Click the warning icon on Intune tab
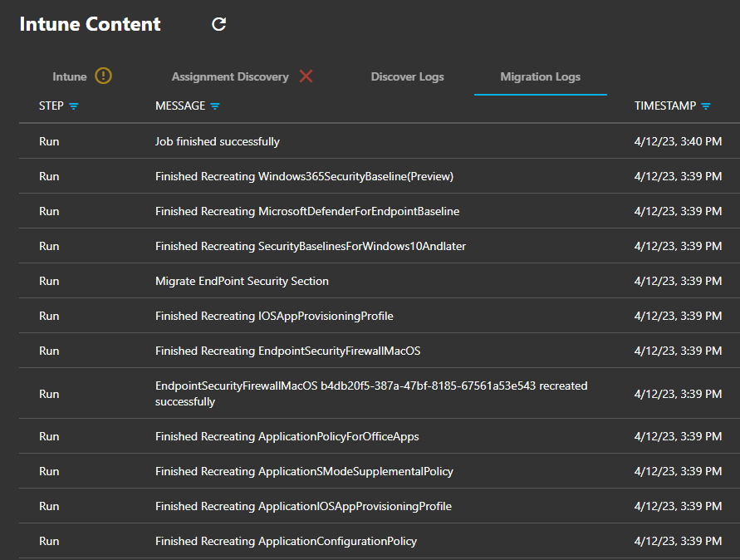The image size is (740, 560). tap(103, 76)
